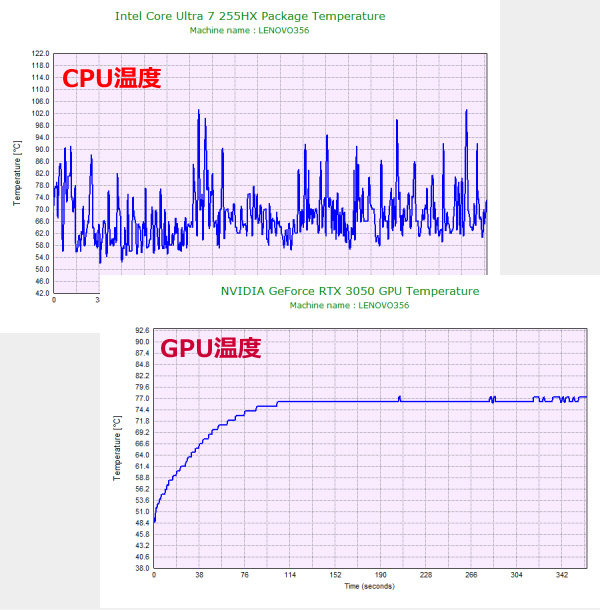
Task: Click the 122.0 tick on the CPU chart
Action: click(x=40, y=53)
